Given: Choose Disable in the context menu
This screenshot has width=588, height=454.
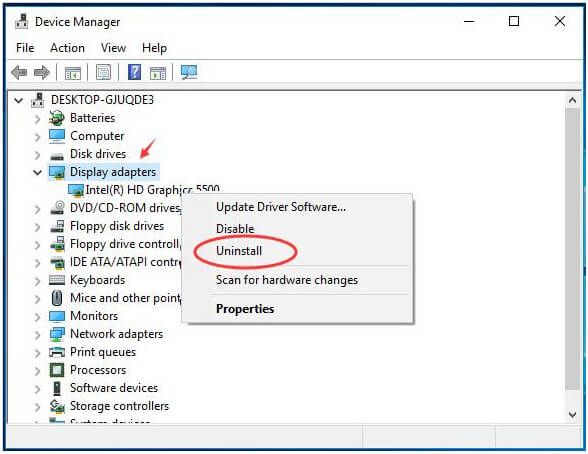Looking at the screenshot, I should [235, 229].
